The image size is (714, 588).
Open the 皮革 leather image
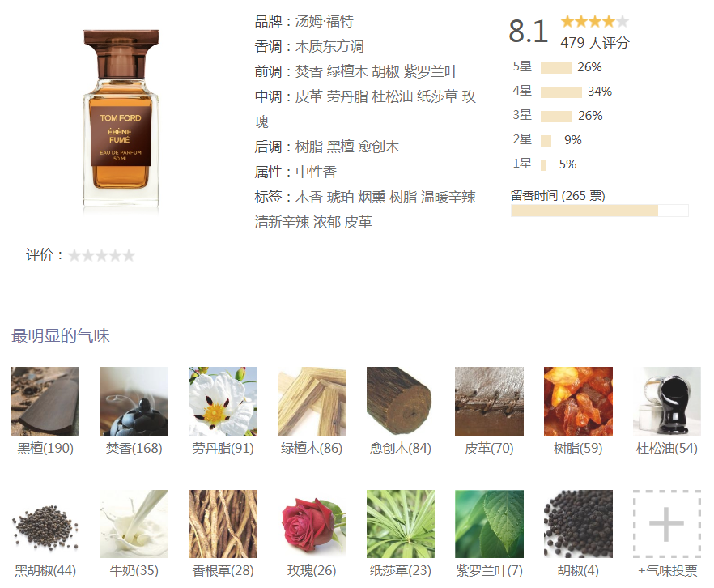point(489,401)
